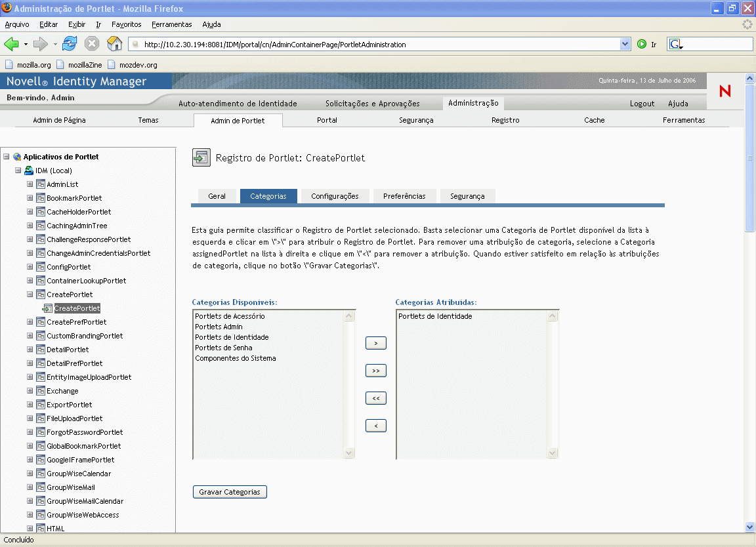Screen dimensions: 756x547
Task: Expand the CreatePrefPortlet node
Action: 30,322
